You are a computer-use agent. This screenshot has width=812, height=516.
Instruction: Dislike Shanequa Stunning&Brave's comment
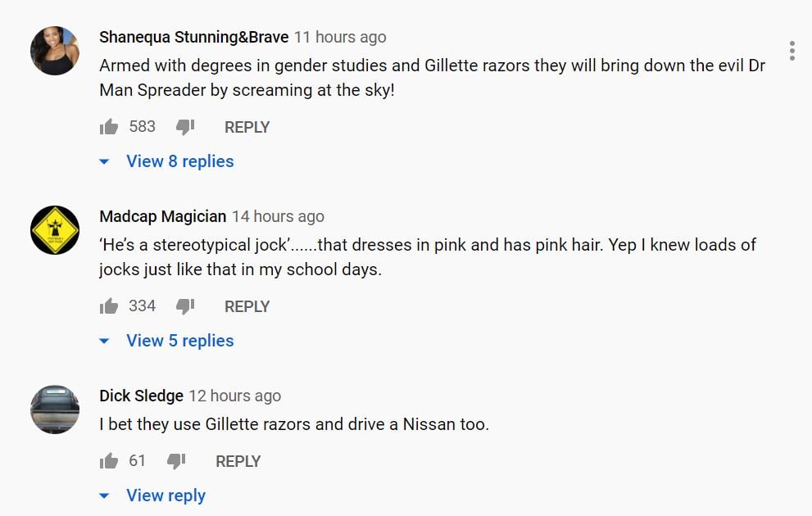coord(186,127)
